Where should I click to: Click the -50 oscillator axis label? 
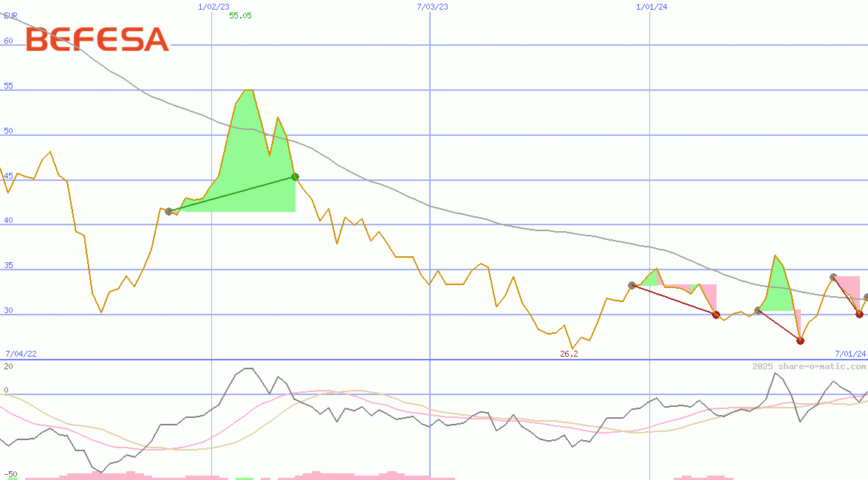click(x=10, y=475)
